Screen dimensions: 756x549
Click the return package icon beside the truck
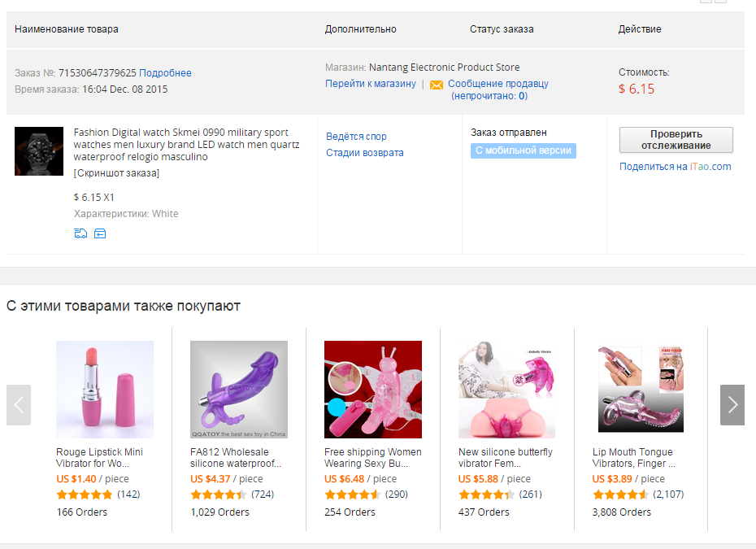pos(100,233)
